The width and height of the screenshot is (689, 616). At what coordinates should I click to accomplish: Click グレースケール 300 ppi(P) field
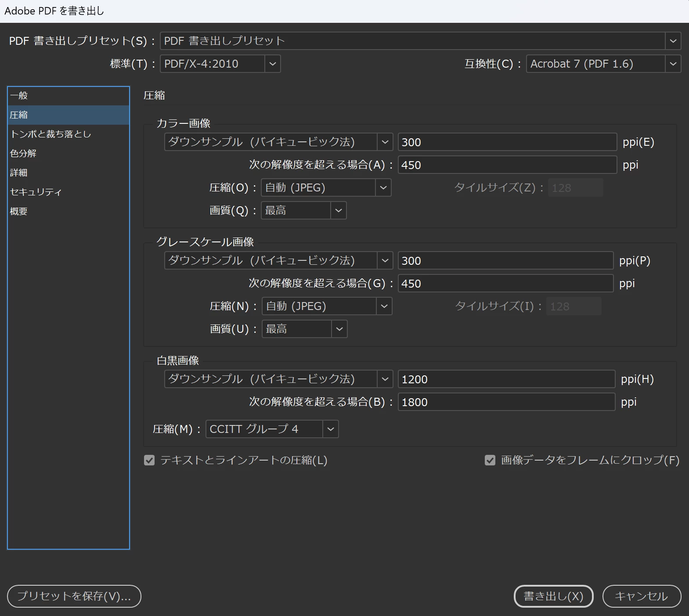[505, 260]
